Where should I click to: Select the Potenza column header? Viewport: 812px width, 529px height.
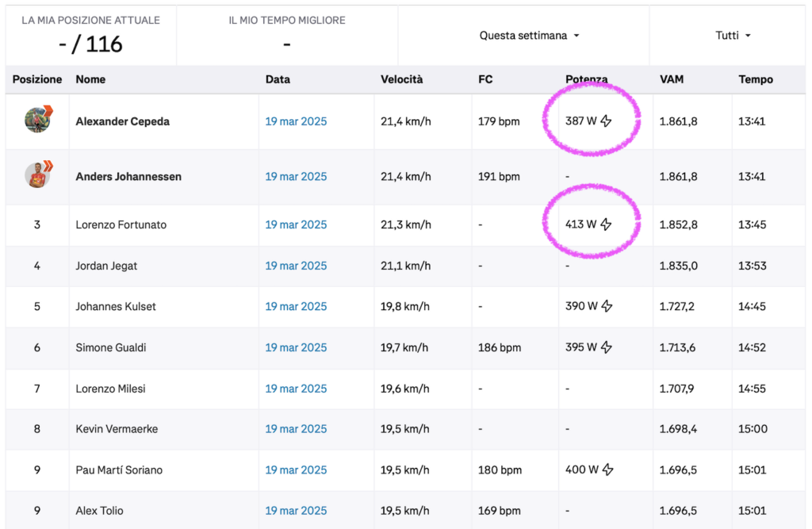pos(586,79)
